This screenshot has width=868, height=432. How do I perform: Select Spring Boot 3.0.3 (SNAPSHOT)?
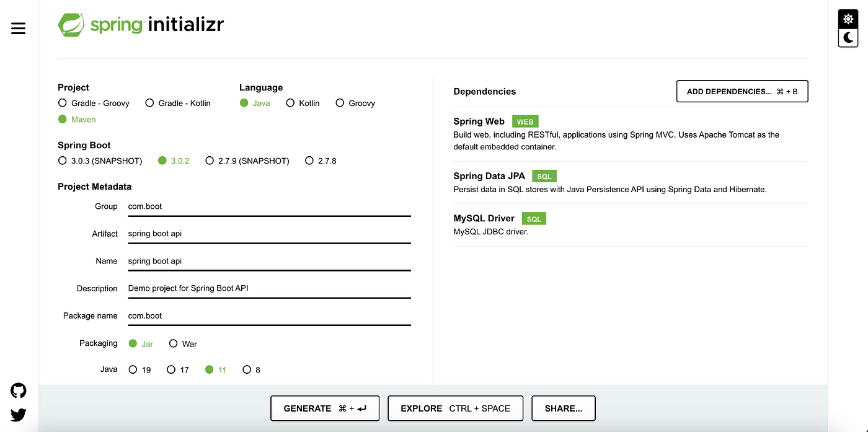100,161
